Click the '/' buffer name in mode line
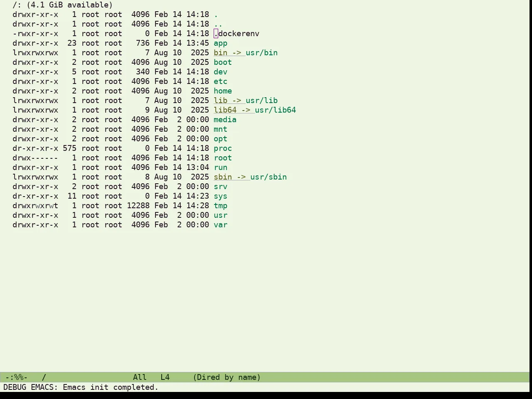The image size is (532, 399). coord(44,377)
